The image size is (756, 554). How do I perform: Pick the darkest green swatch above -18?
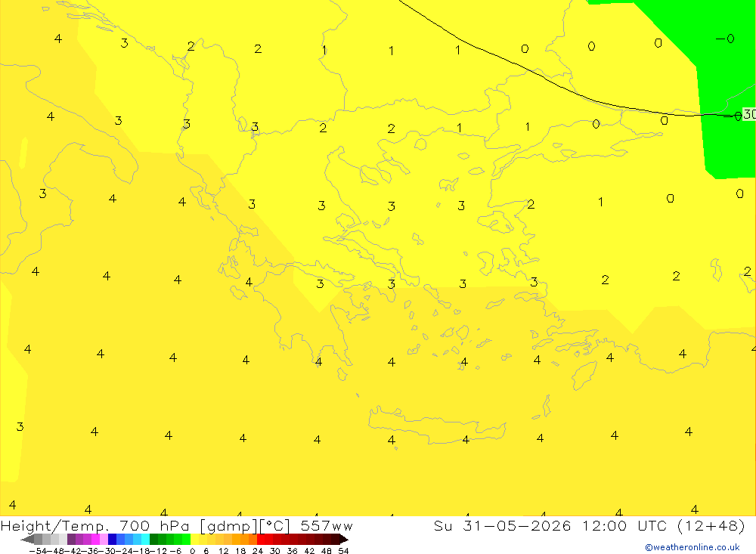[153, 539]
